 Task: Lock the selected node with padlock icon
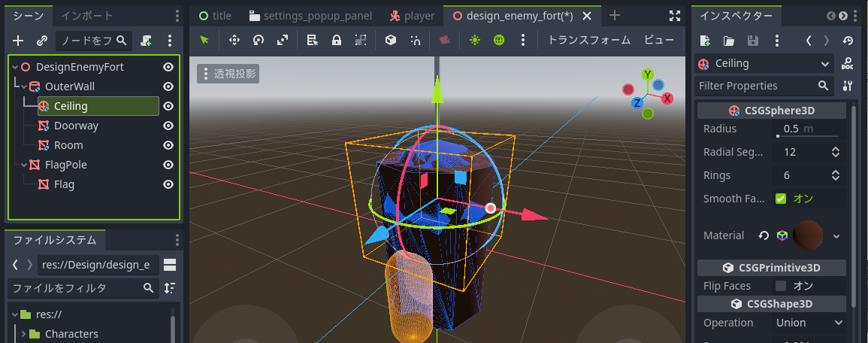tap(337, 40)
